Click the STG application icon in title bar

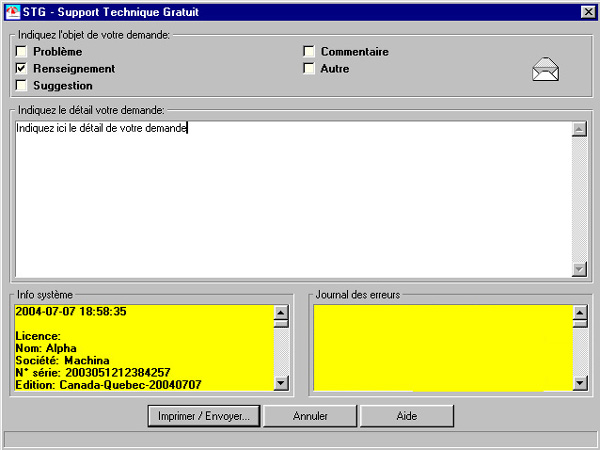(x=13, y=11)
